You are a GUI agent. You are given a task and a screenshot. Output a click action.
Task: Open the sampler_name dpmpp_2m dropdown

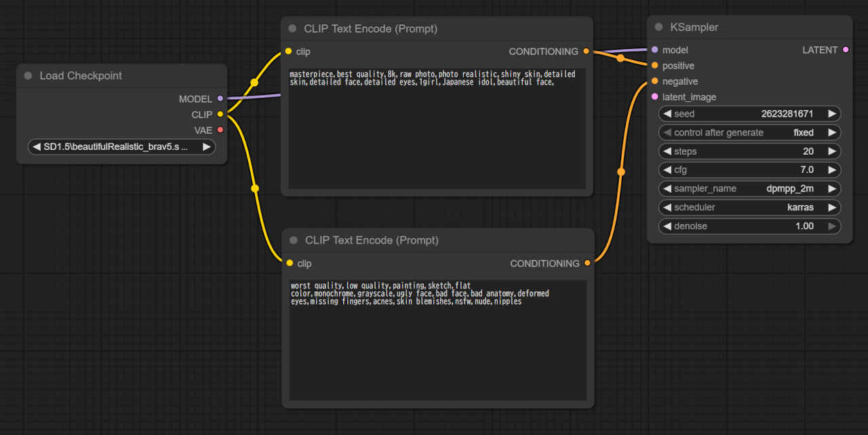749,189
